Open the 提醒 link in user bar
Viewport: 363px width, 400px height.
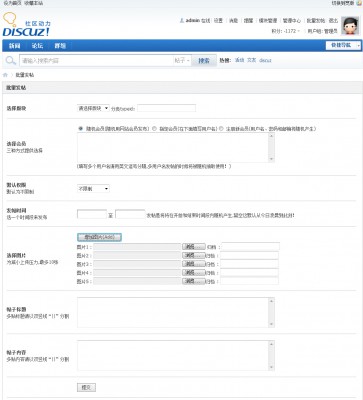[248, 21]
